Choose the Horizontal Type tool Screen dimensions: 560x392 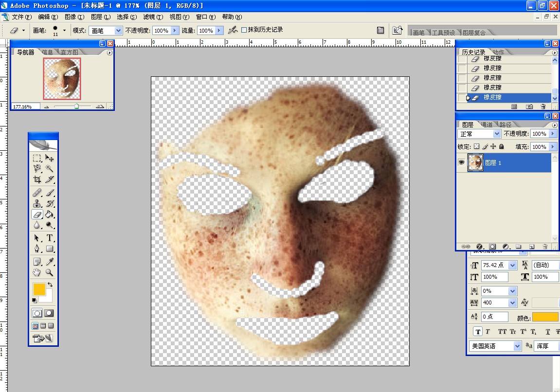tap(49, 238)
